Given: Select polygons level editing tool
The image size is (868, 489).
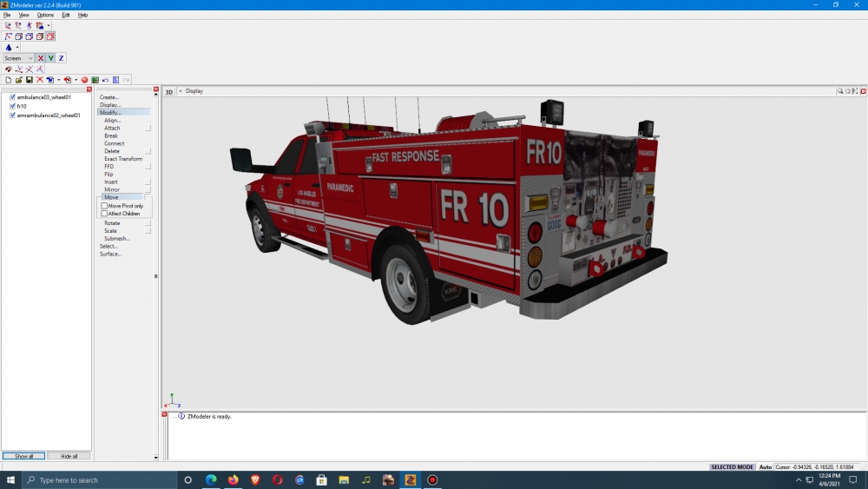Looking at the screenshot, I should click(29, 25).
